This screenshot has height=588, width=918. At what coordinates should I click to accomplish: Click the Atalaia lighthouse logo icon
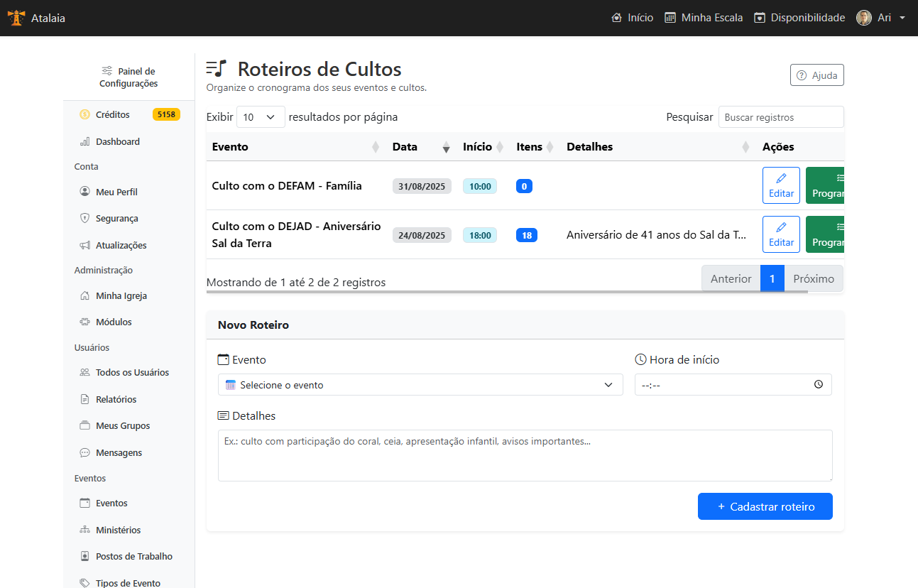(x=16, y=18)
